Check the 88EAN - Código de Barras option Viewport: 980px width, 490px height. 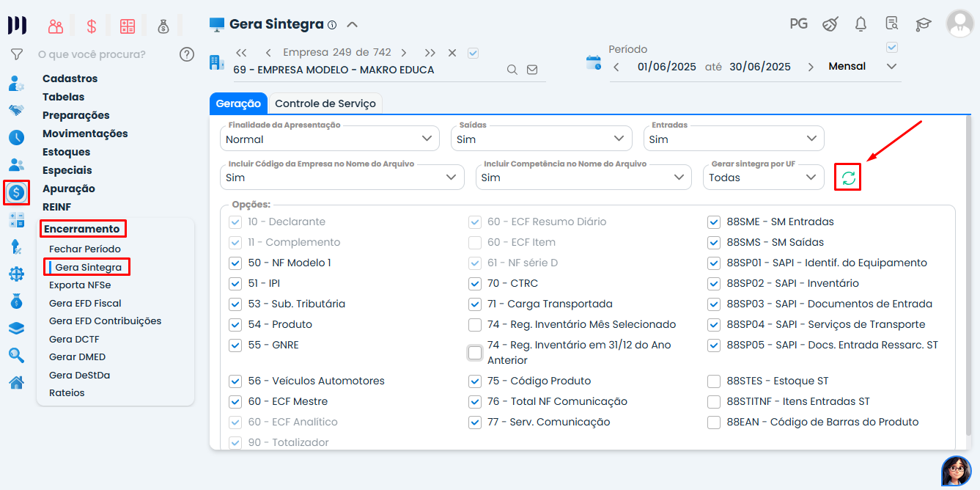coord(714,422)
